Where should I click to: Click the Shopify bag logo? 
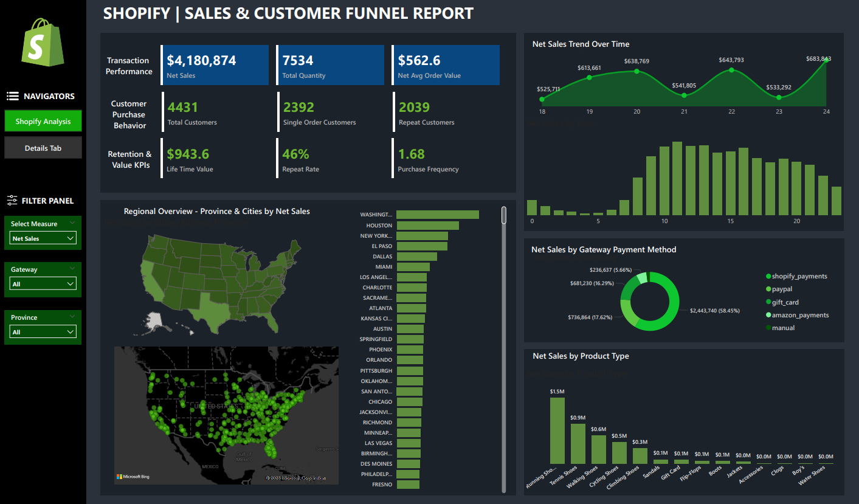[43, 42]
